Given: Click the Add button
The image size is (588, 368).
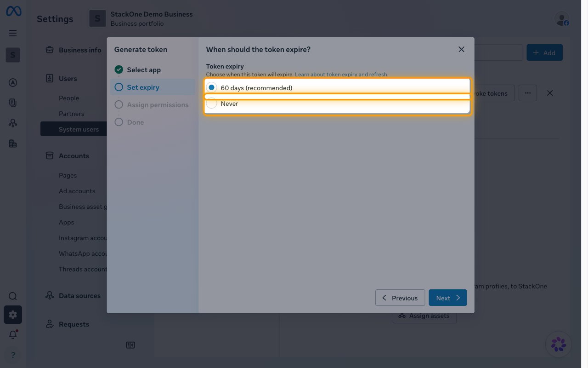Looking at the screenshot, I should [x=544, y=53].
